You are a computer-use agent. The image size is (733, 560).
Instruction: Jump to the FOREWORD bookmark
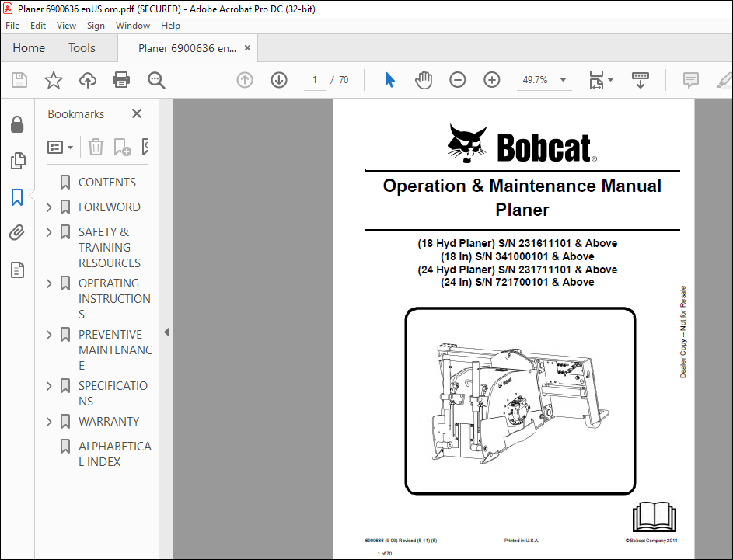110,207
